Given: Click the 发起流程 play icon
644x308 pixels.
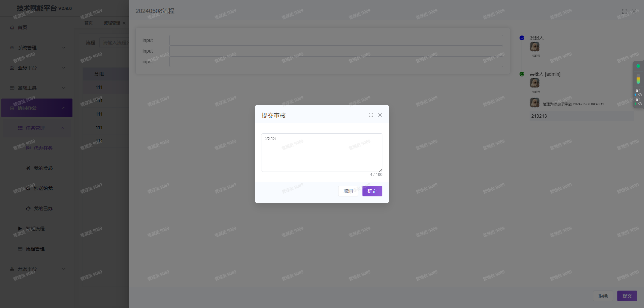Looking at the screenshot, I should tap(20, 229).
